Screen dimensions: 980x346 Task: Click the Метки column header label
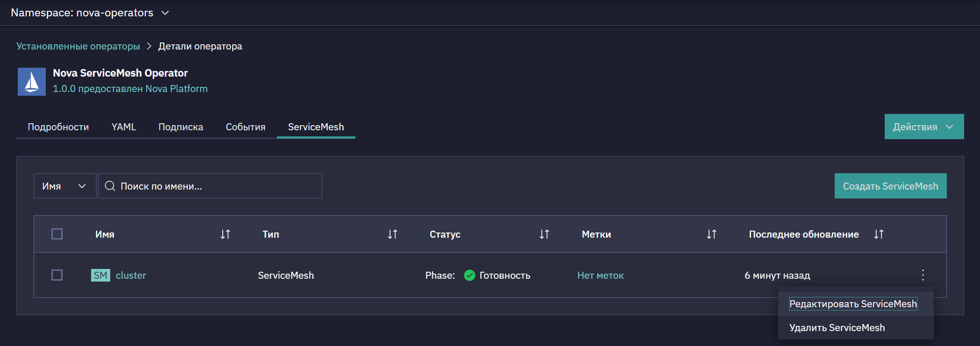597,234
